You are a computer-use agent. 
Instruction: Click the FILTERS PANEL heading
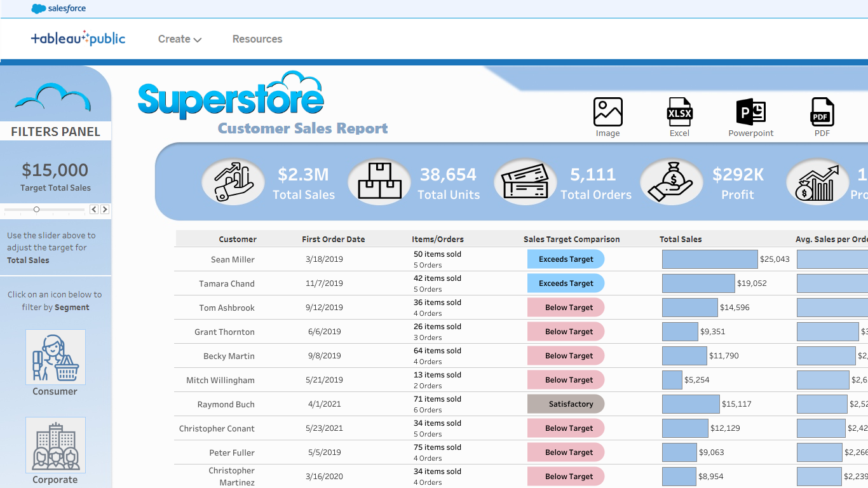(55, 132)
